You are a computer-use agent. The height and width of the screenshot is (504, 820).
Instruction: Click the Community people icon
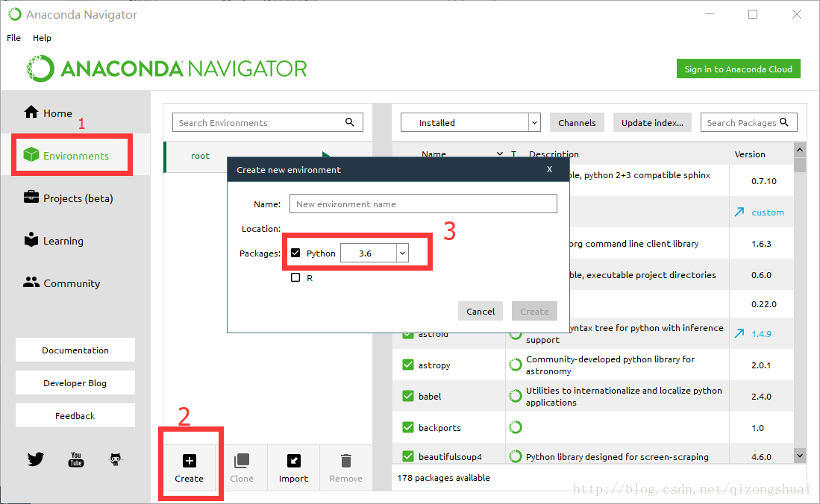click(x=31, y=282)
